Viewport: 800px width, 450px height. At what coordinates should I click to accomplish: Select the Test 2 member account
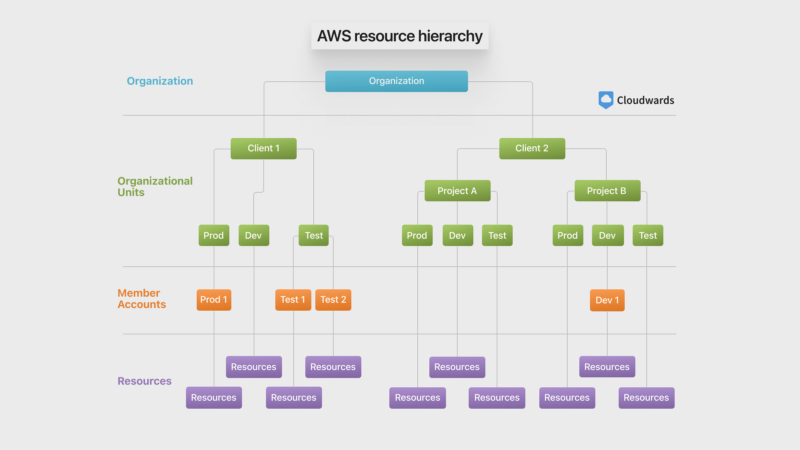[x=333, y=300]
